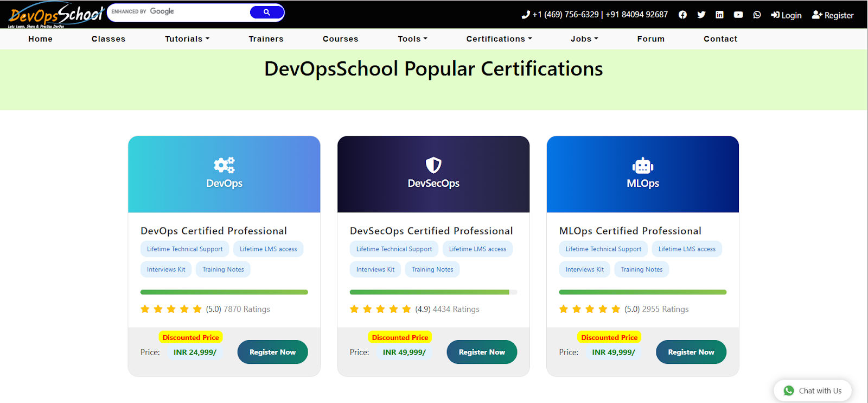Click the MLOps robot icon on card

[643, 166]
